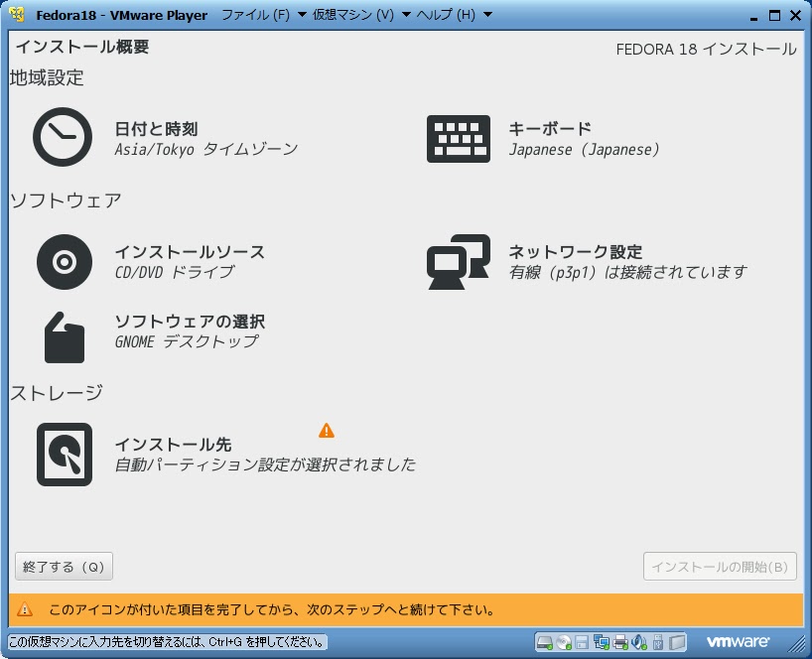Open the ヘルプ (H) menu
The height and width of the screenshot is (659, 812).
(446, 15)
